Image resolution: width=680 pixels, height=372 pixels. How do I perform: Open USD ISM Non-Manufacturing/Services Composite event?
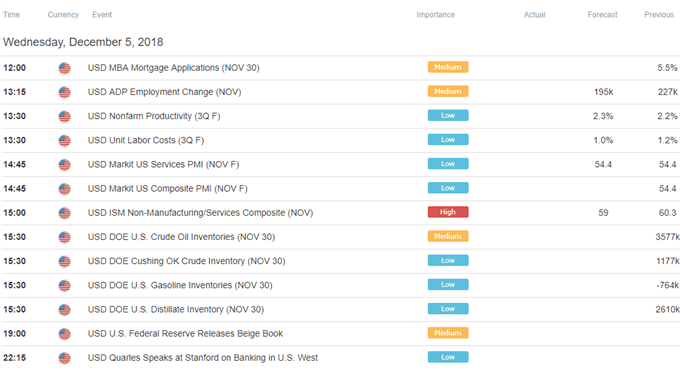[x=200, y=213]
